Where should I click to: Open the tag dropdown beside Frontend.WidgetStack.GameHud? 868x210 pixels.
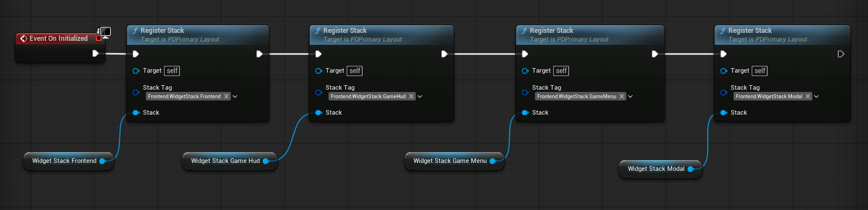[420, 96]
